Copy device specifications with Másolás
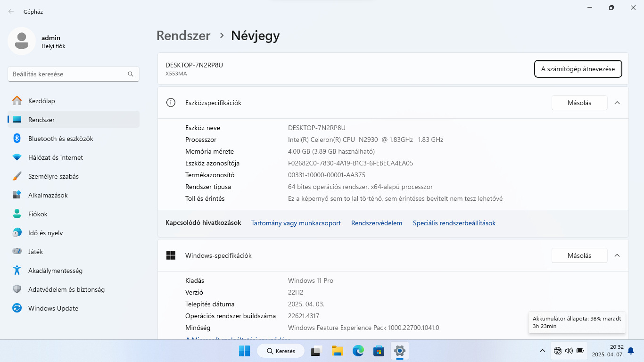644x362 pixels. point(579,103)
